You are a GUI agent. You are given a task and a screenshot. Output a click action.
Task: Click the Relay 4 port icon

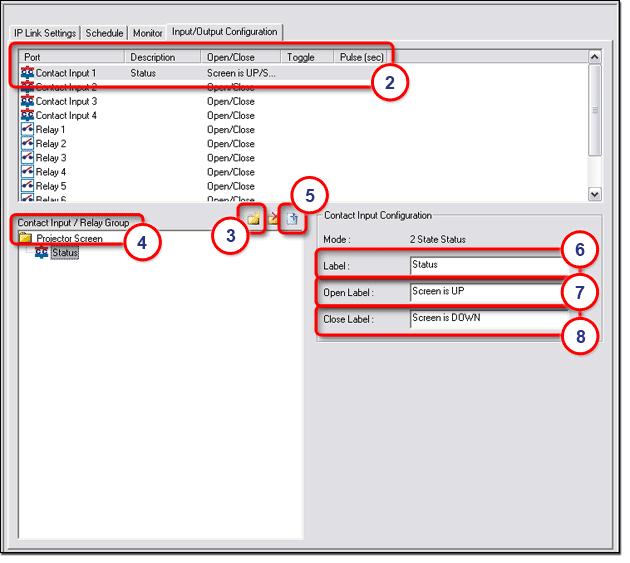(27, 172)
